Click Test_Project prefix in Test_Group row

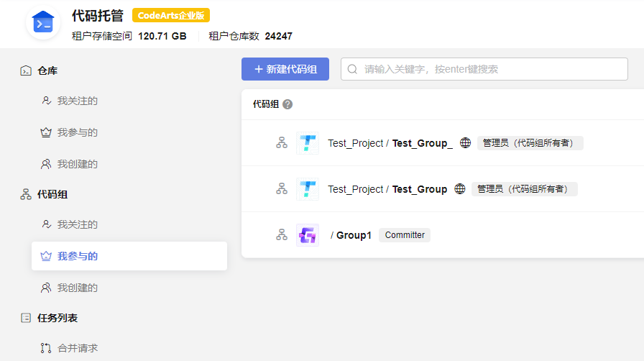(355, 189)
